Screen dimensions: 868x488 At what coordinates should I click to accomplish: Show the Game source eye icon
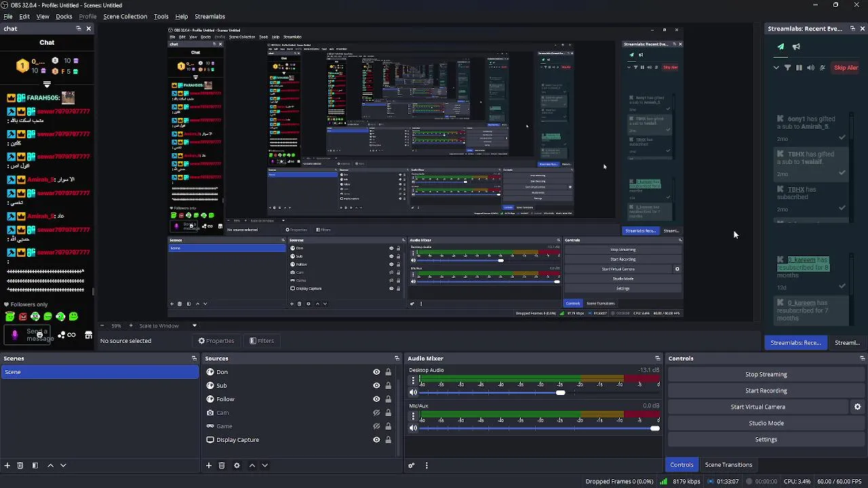[x=376, y=426]
